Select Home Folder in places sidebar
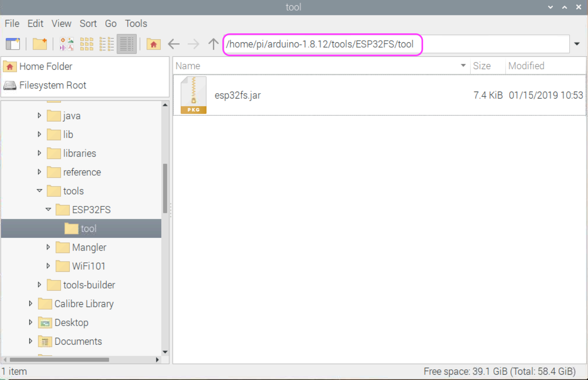Image resolution: width=588 pixels, height=380 pixels. click(85, 66)
